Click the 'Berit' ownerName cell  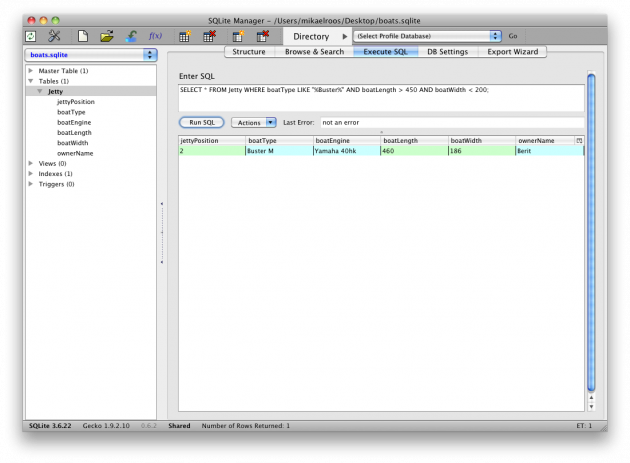[x=550, y=151]
